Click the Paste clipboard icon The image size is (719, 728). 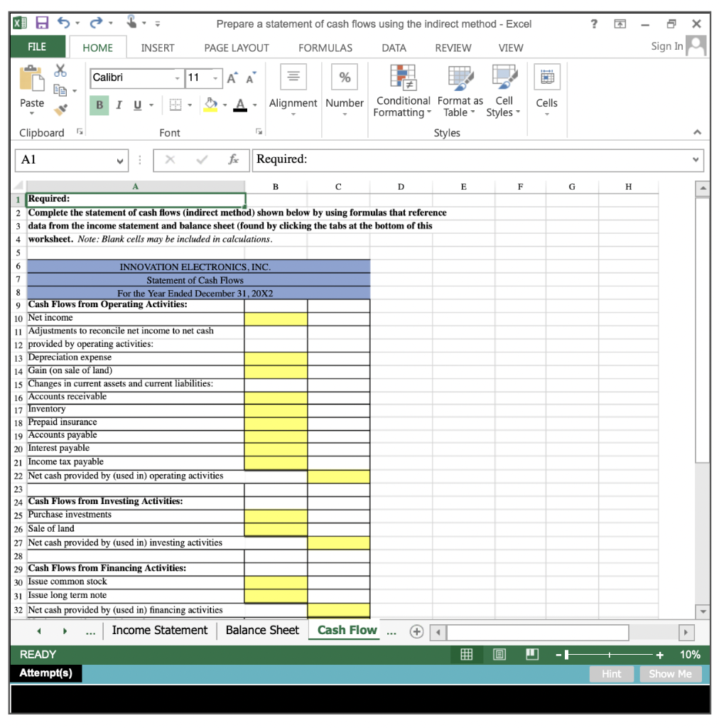tap(31, 78)
